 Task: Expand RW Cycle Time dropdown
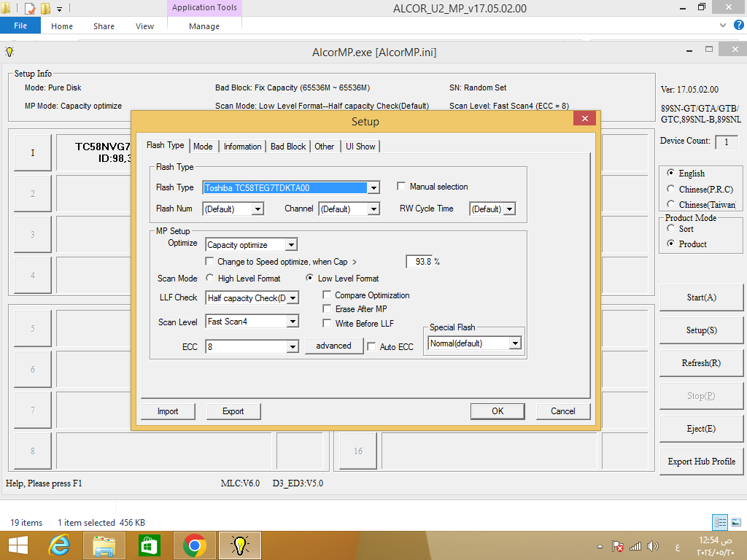pyautogui.click(x=510, y=209)
